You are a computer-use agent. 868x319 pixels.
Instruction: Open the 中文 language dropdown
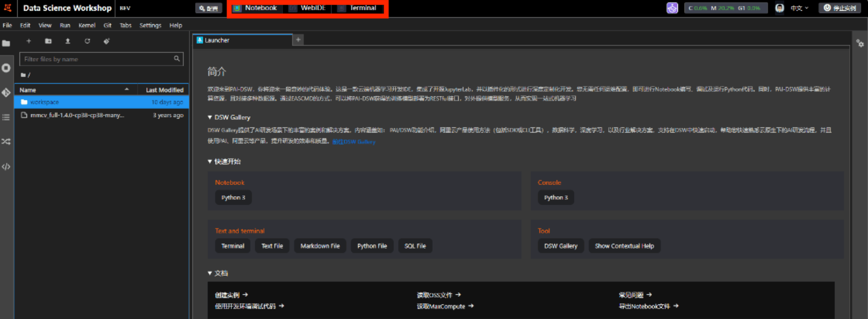(800, 8)
